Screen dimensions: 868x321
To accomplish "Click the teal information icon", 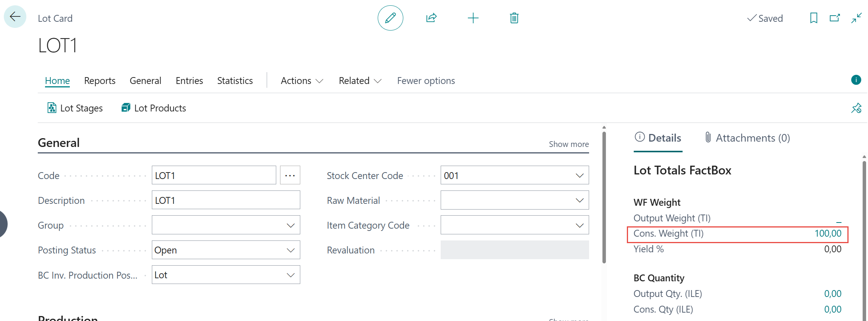I will click(x=856, y=80).
